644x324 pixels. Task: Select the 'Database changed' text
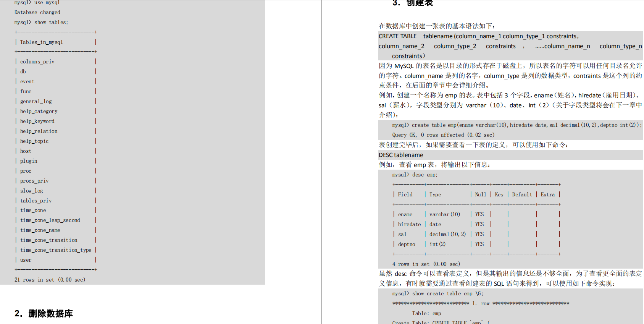coord(37,12)
